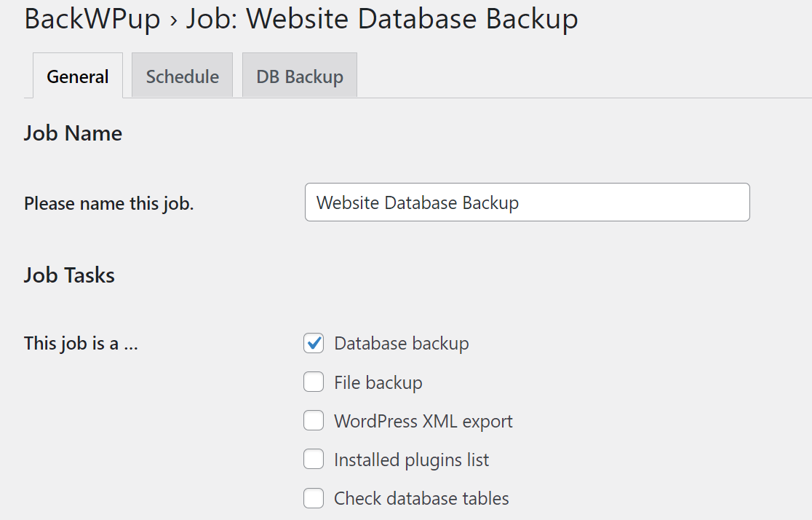
Task: Open database backup configuration settings
Action: click(x=299, y=75)
